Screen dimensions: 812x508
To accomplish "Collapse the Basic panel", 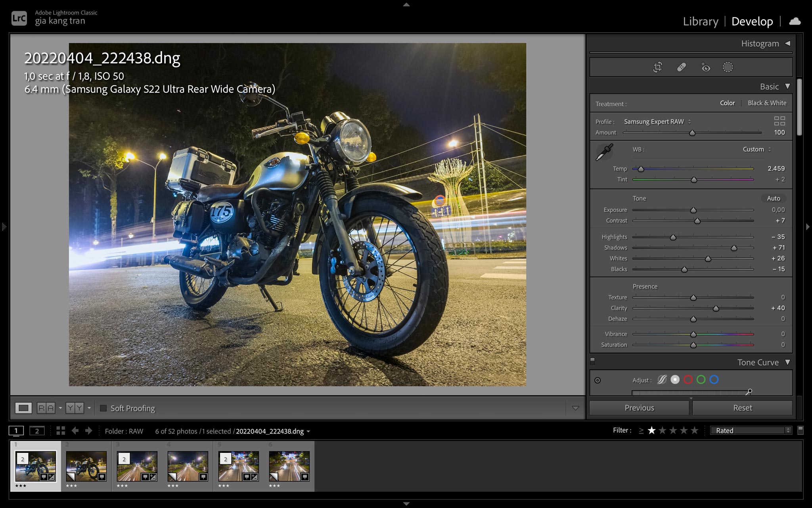I will [787, 87].
